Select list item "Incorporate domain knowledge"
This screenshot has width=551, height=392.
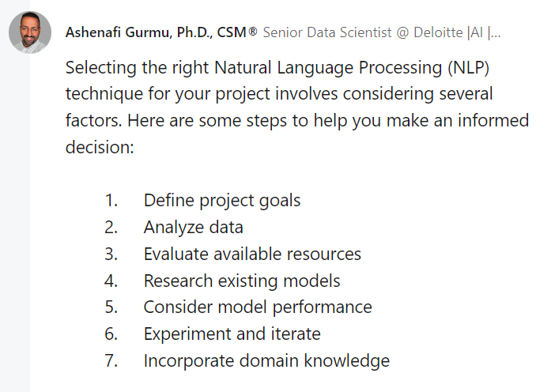click(266, 360)
